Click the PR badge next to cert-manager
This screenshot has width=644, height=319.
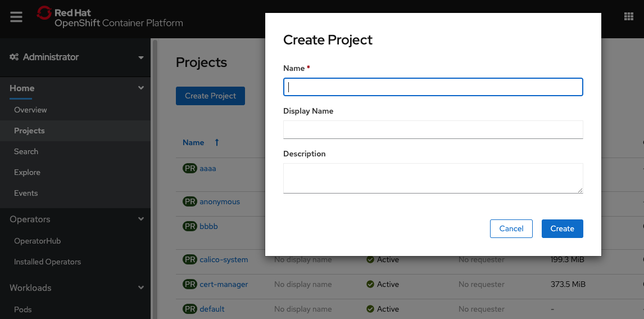point(190,284)
